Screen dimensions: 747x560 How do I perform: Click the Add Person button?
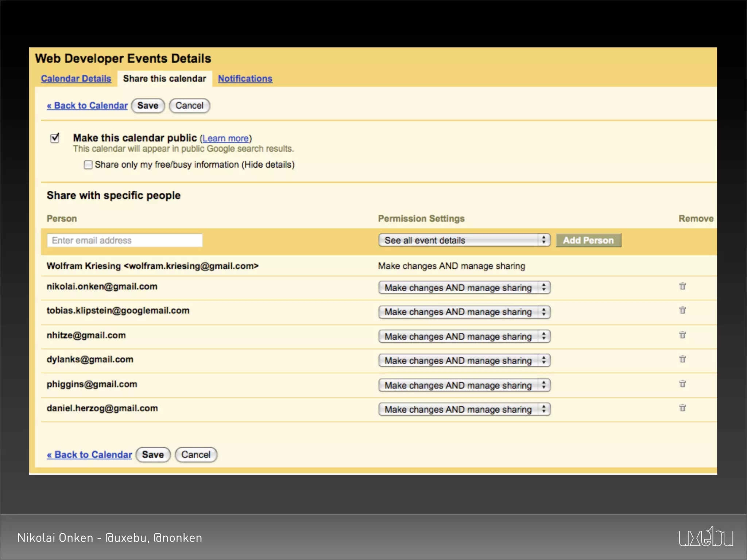pyautogui.click(x=588, y=240)
